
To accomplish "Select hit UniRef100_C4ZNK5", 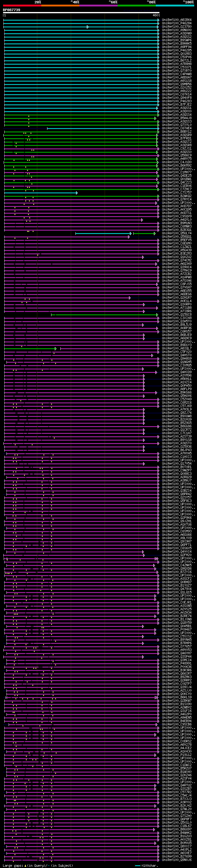I will (x=177, y=565).
